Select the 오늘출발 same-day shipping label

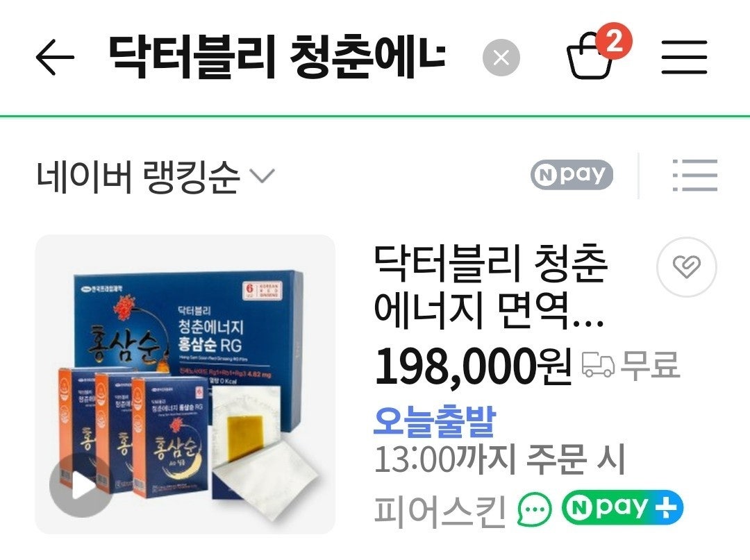tap(434, 421)
